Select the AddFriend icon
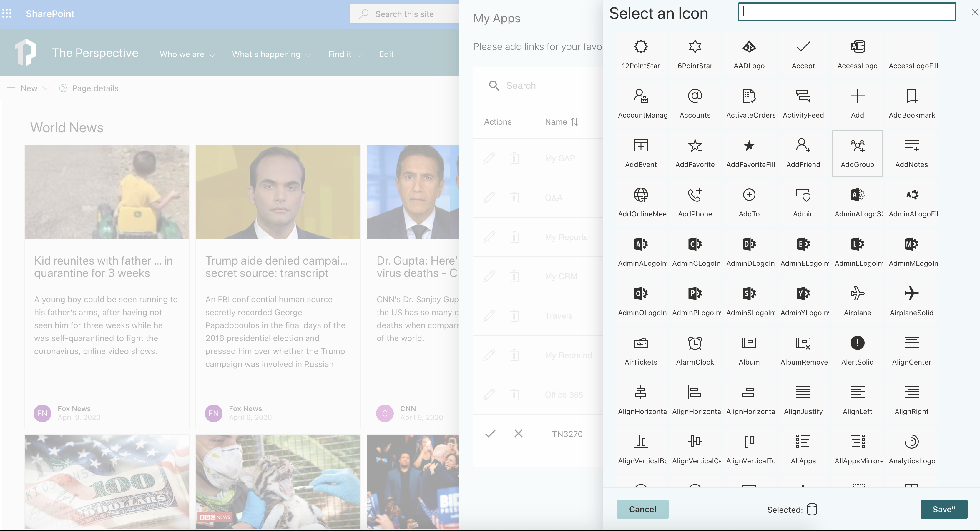The width and height of the screenshot is (980, 531). point(803,153)
